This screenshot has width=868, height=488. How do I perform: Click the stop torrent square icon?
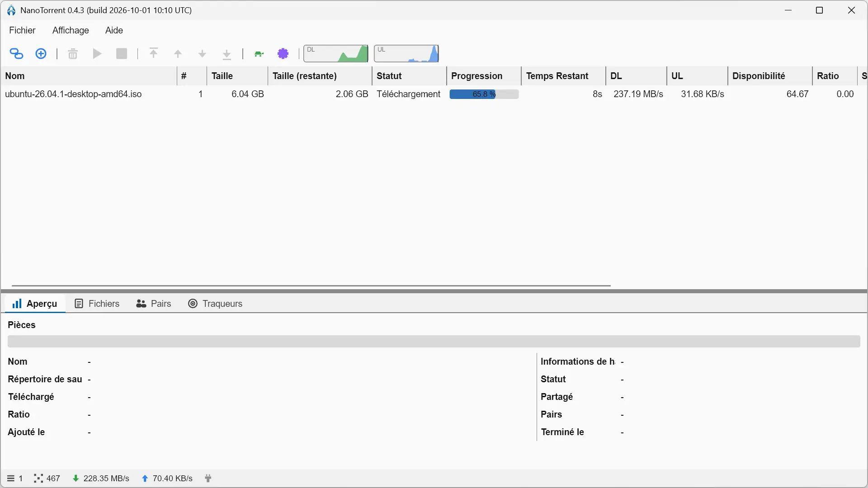point(122,54)
